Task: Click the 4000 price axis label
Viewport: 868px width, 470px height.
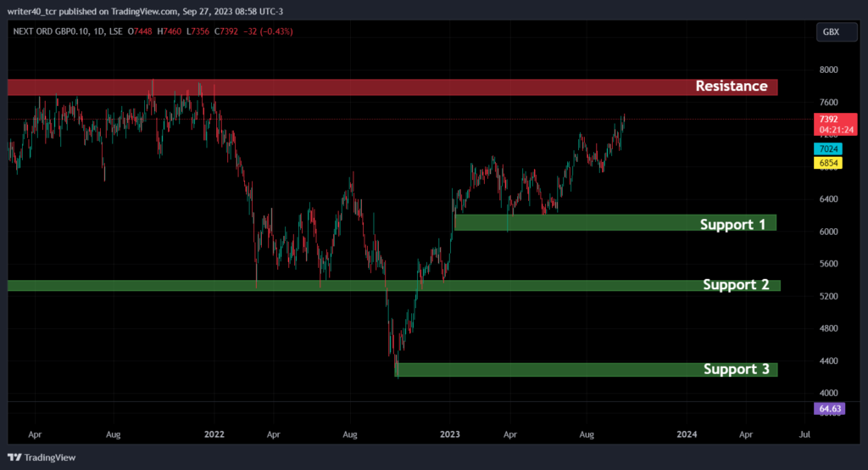Action: (829, 393)
